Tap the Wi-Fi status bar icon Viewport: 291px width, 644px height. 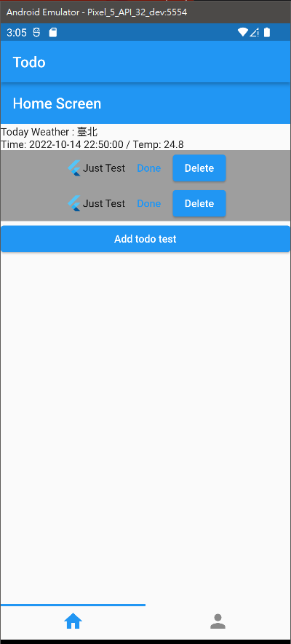243,33
